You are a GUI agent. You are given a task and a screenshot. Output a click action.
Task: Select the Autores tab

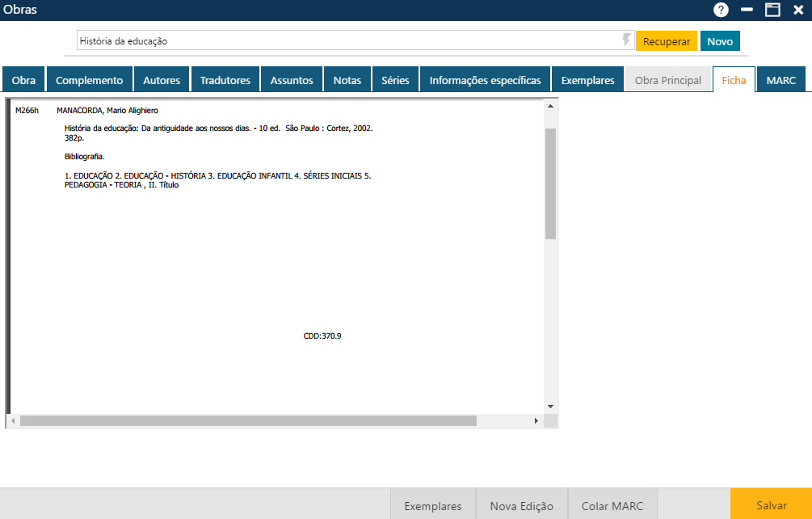162,79
